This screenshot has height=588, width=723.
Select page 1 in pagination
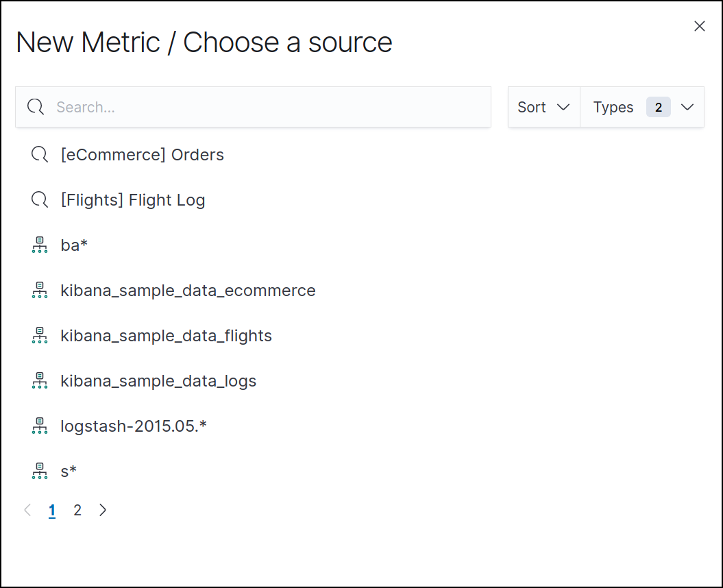pyautogui.click(x=52, y=510)
